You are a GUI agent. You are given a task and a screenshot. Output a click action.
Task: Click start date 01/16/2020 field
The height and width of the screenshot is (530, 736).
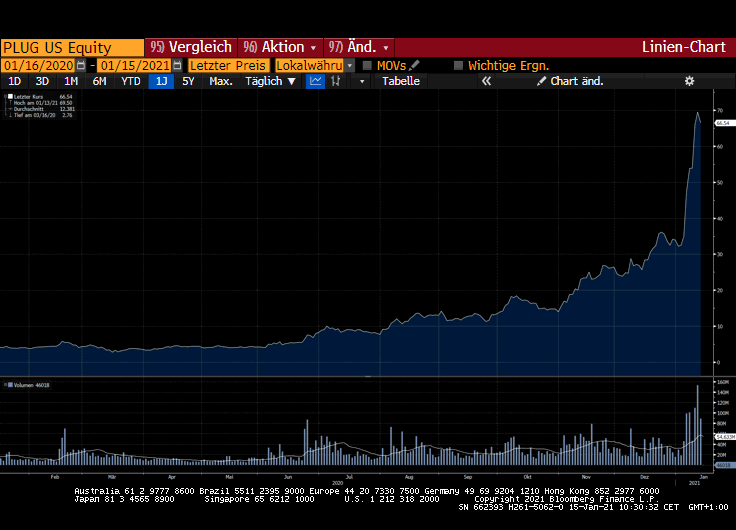pos(38,65)
